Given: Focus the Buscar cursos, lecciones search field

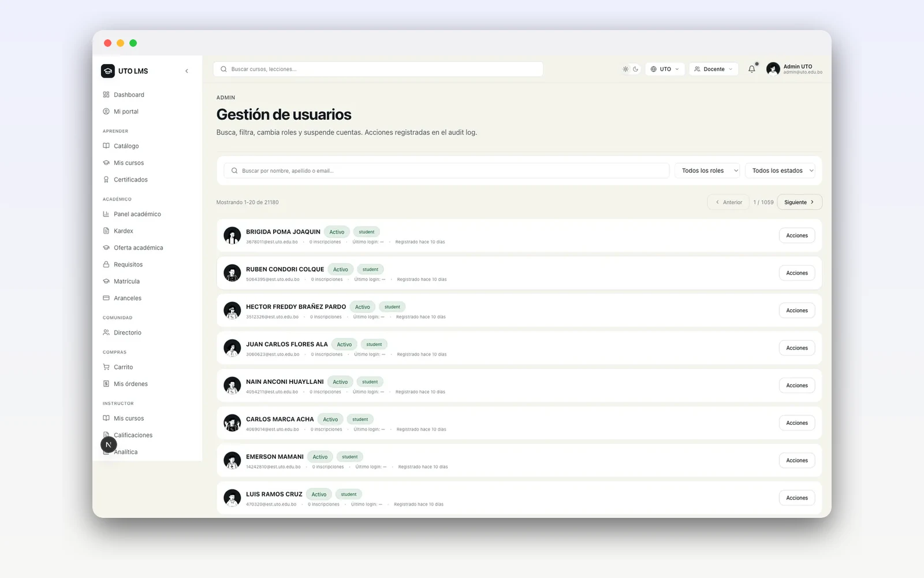Looking at the screenshot, I should coord(378,69).
